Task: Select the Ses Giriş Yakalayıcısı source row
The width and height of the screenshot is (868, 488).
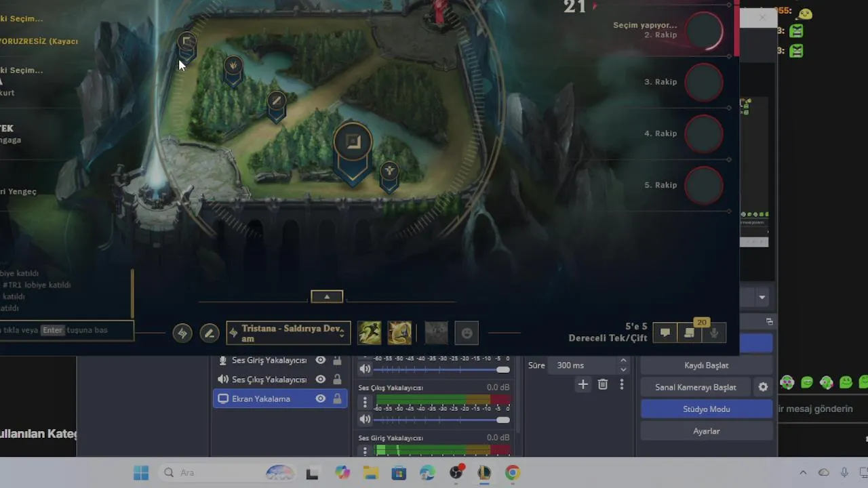Action: (280, 360)
